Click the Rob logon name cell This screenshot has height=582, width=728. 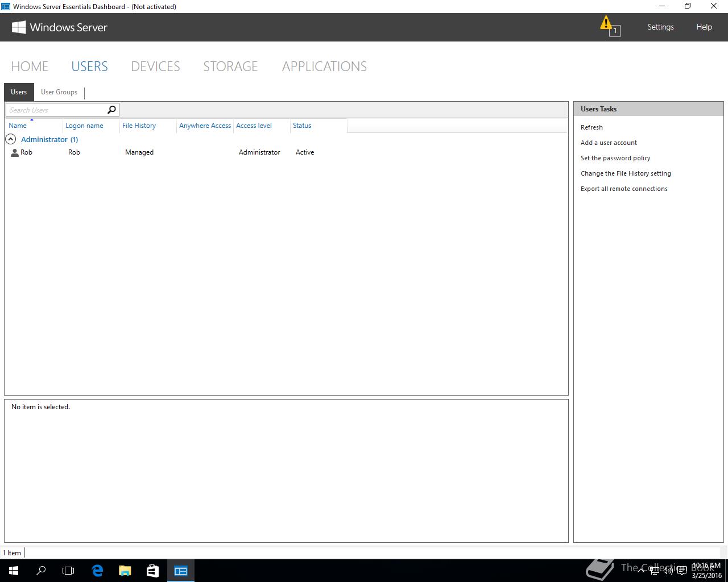click(x=74, y=152)
